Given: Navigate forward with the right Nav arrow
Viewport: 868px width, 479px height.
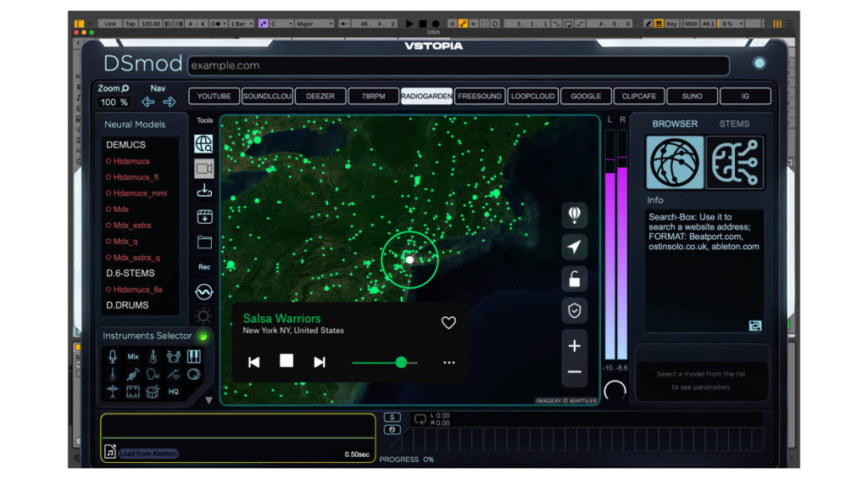Looking at the screenshot, I should (x=170, y=102).
